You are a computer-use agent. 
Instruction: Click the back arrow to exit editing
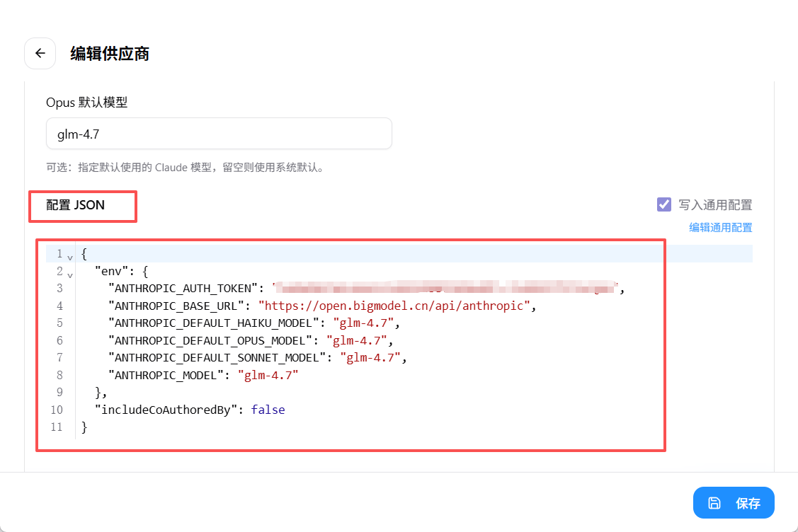[40, 53]
